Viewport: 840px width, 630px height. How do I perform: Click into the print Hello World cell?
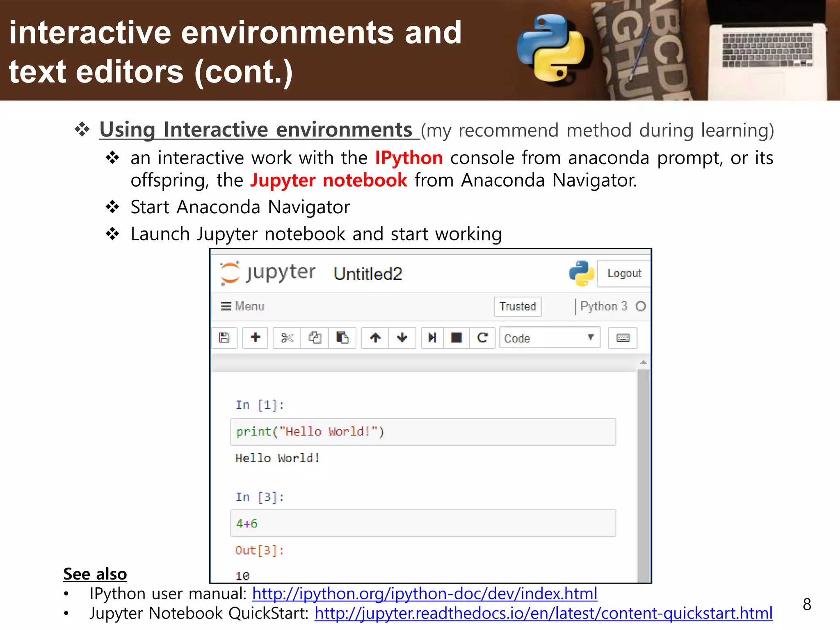pyautogui.click(x=422, y=432)
